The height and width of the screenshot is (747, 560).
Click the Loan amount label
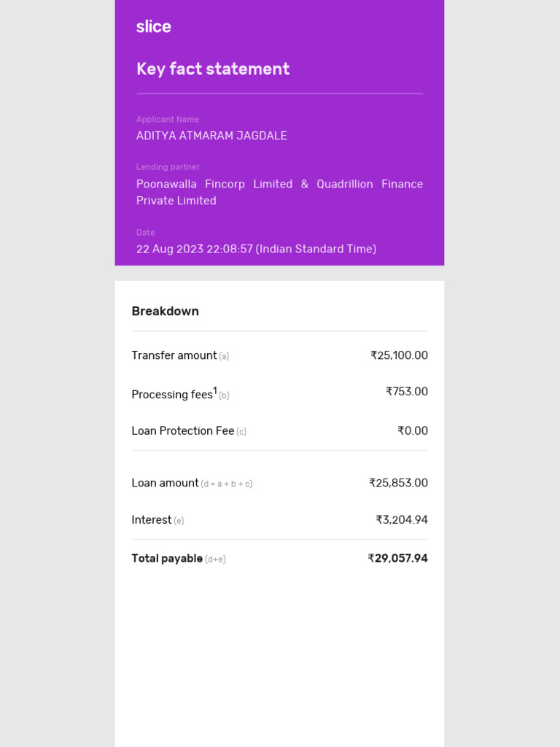coord(166,483)
